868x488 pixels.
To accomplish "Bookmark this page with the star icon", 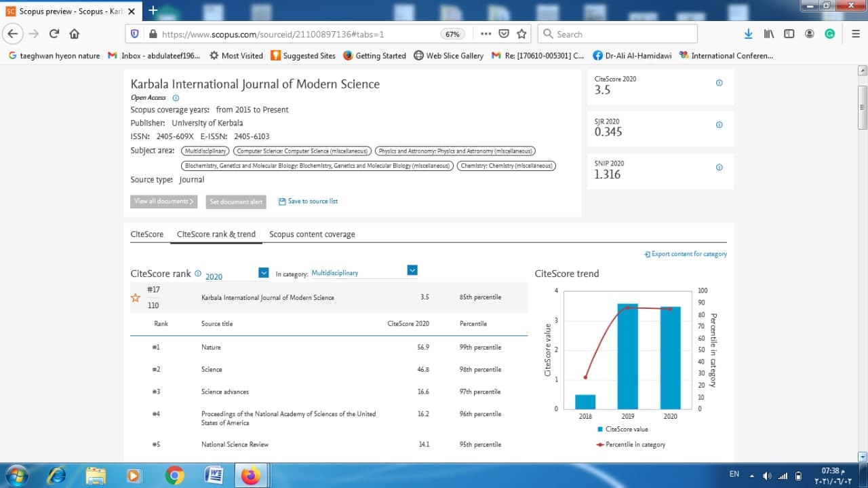I will coord(521,34).
